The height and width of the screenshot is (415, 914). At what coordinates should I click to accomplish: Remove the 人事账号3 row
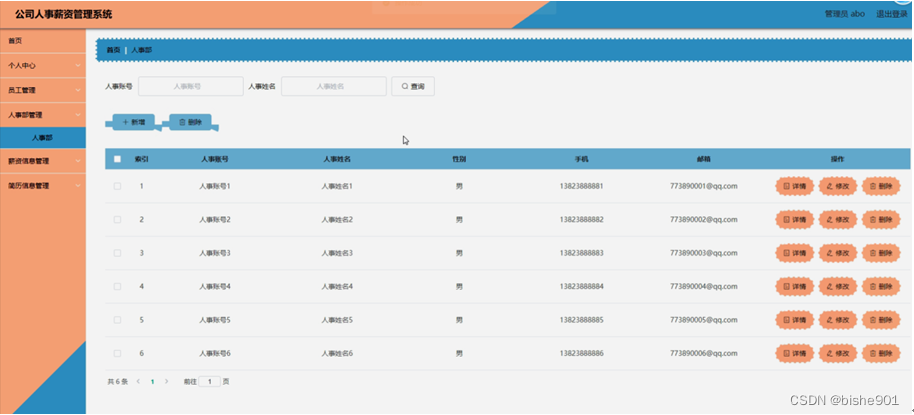click(881, 253)
